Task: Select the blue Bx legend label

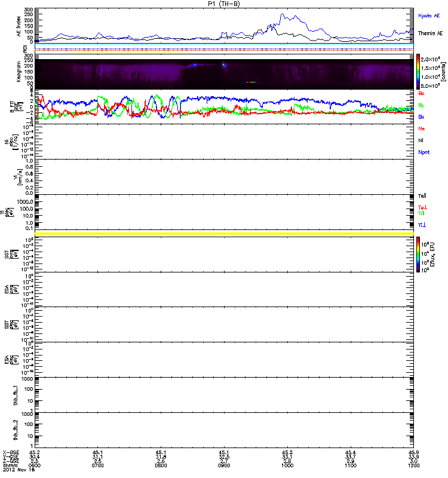Action: pyautogui.click(x=421, y=117)
